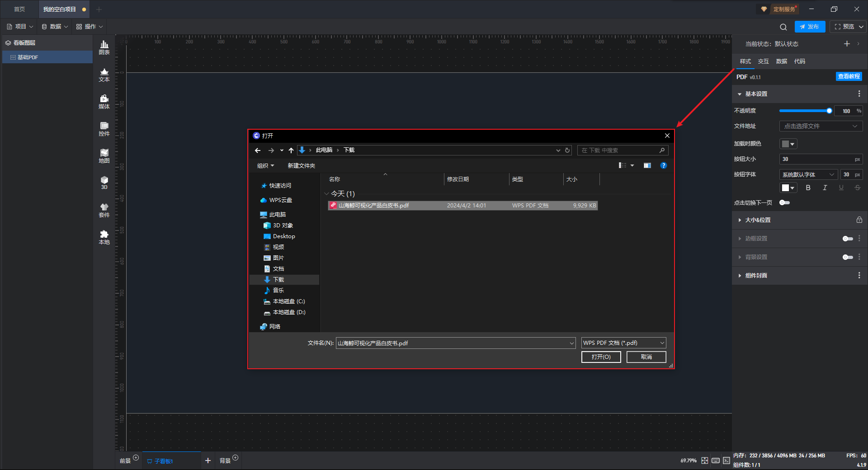Viewport: 868px width, 470px height.
Task: Switch to the 交互 tab
Action: (x=763, y=61)
